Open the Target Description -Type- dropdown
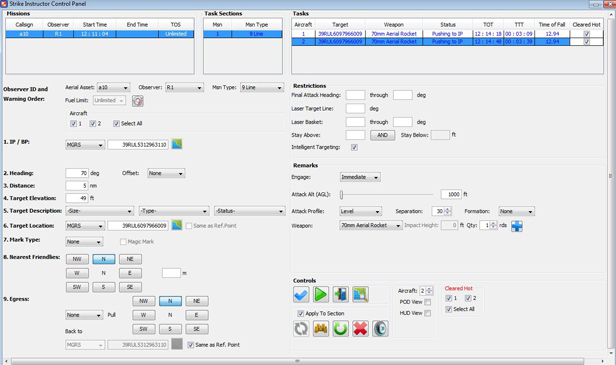 (x=174, y=211)
